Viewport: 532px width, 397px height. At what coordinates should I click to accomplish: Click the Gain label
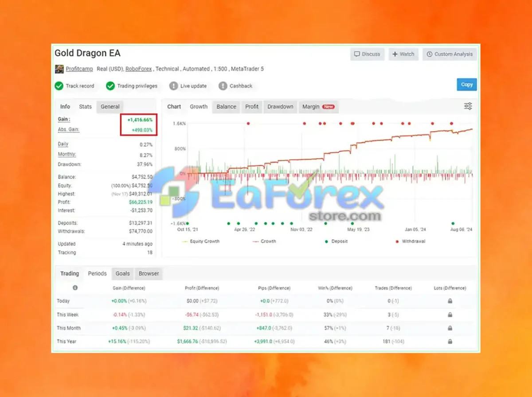(x=64, y=120)
